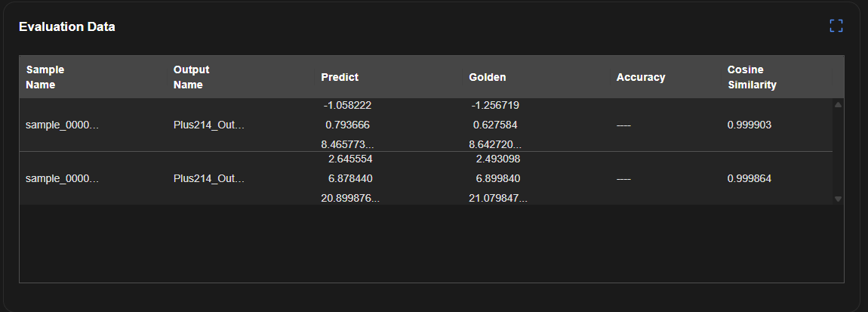Select the golden value 2.493098
The image size is (868, 312).
[498, 159]
